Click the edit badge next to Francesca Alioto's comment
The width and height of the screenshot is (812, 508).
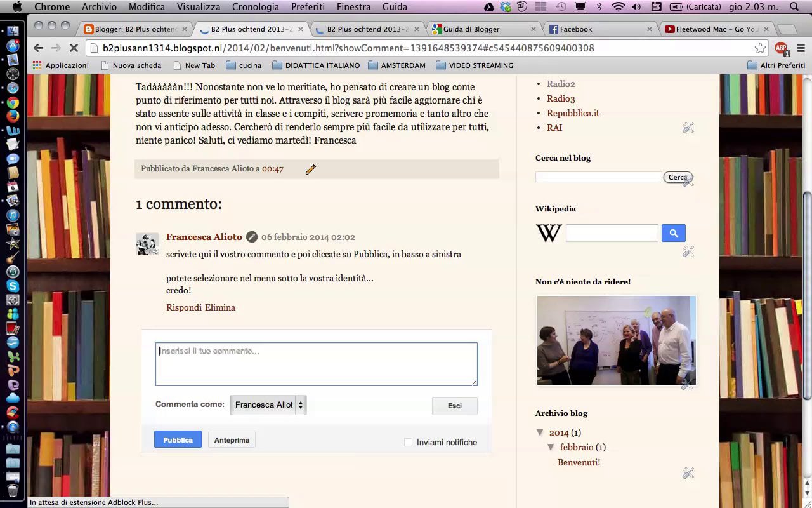252,237
